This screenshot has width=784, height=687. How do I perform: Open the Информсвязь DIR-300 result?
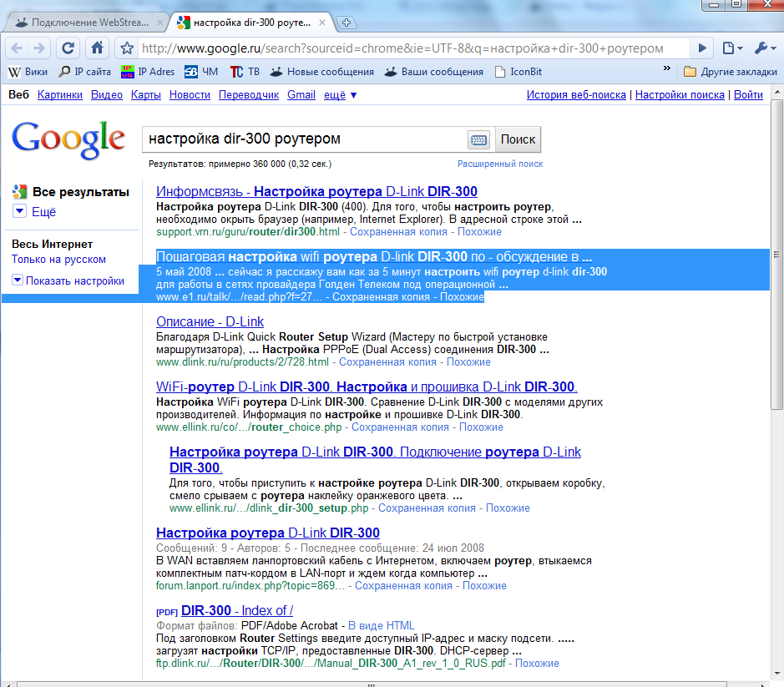click(316, 191)
